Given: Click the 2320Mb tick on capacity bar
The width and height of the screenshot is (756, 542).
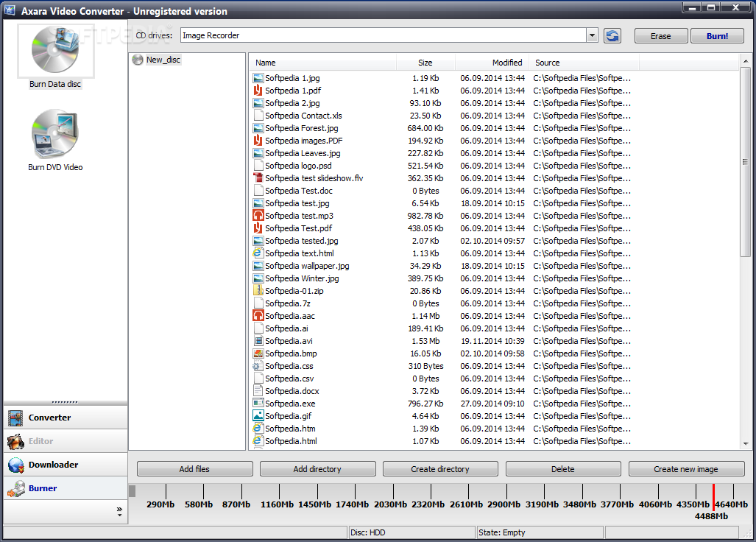Looking at the screenshot, I should tap(431, 491).
